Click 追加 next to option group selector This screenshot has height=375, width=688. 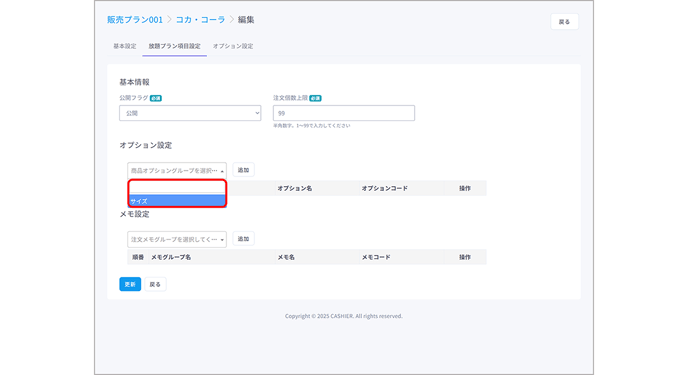tap(244, 170)
